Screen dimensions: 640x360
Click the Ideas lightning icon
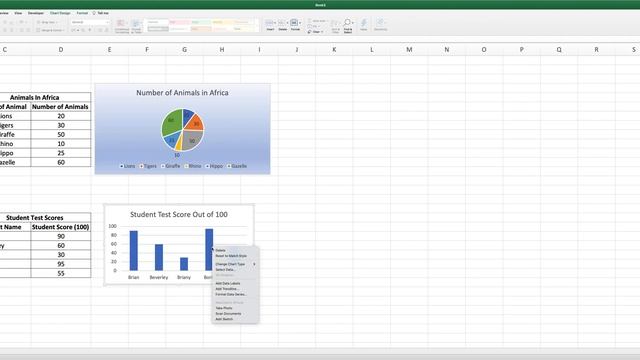click(363, 24)
